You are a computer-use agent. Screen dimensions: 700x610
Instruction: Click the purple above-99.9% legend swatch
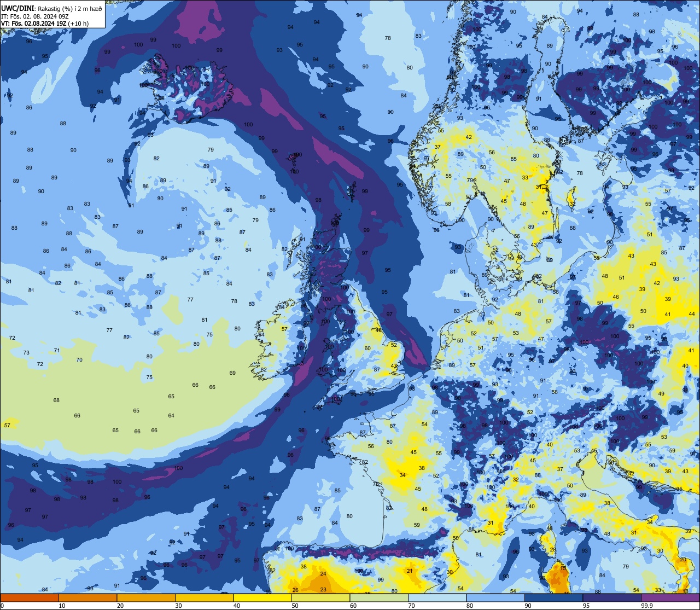[670, 597]
